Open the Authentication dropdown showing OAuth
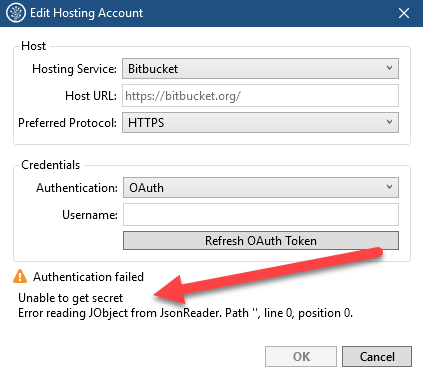Viewport: 423px width, 375px height. (x=261, y=188)
